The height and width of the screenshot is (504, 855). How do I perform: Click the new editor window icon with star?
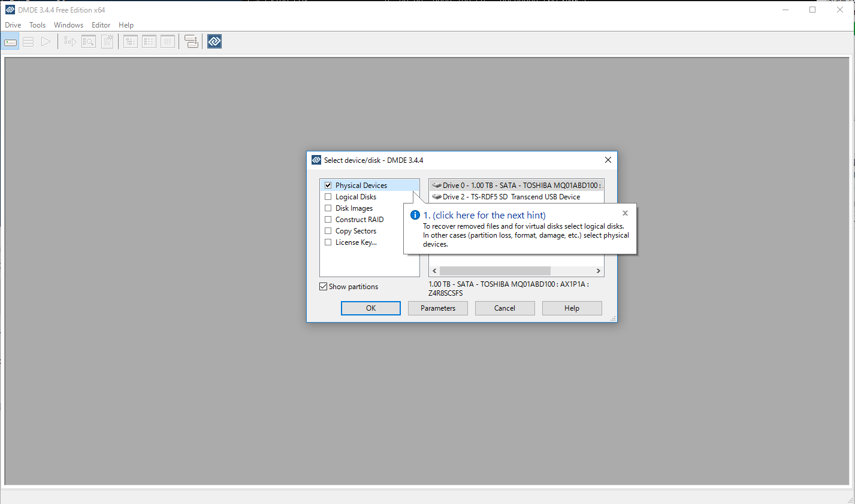[107, 41]
